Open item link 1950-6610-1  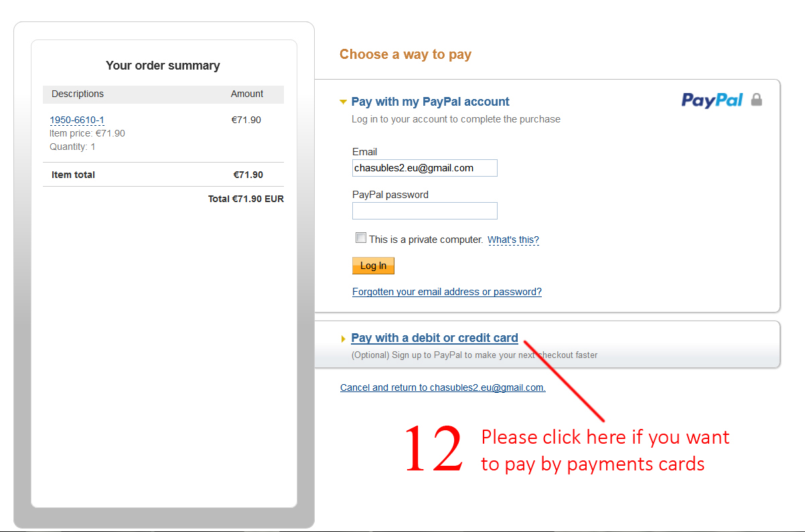click(x=77, y=120)
